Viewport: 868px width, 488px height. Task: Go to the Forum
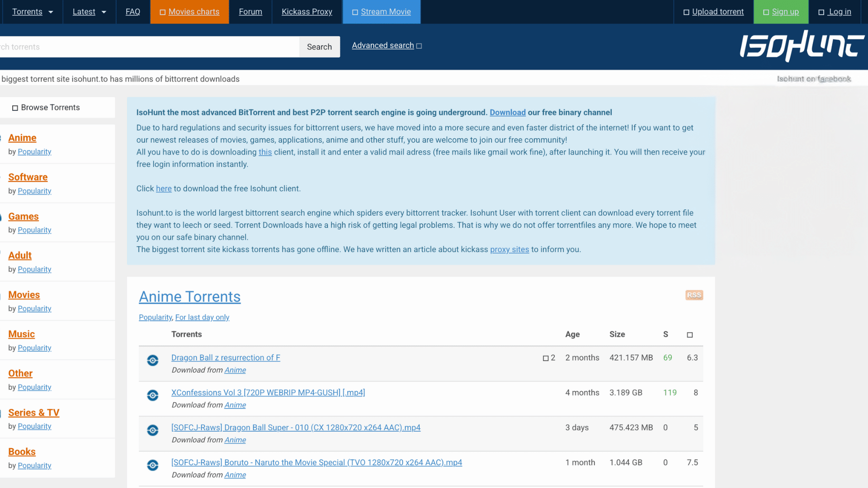250,12
